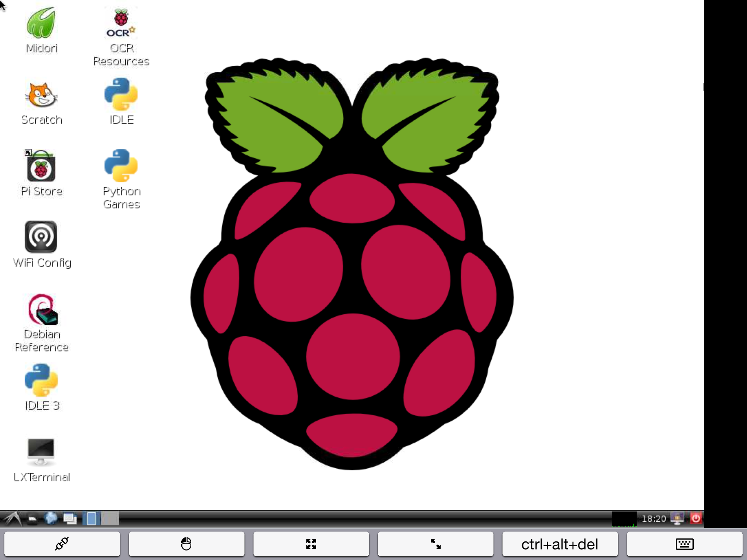
Task: Open the file manager from the taskbar
Action: pyautogui.click(x=32, y=519)
